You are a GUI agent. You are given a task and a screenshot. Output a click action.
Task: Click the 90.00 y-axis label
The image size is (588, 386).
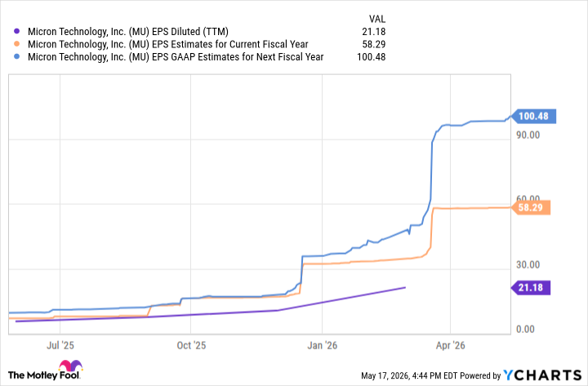tap(528, 135)
